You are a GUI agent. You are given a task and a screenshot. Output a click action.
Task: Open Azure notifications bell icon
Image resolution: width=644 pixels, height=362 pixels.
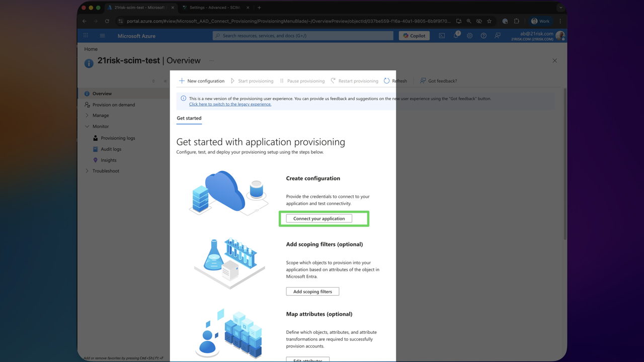pos(455,36)
